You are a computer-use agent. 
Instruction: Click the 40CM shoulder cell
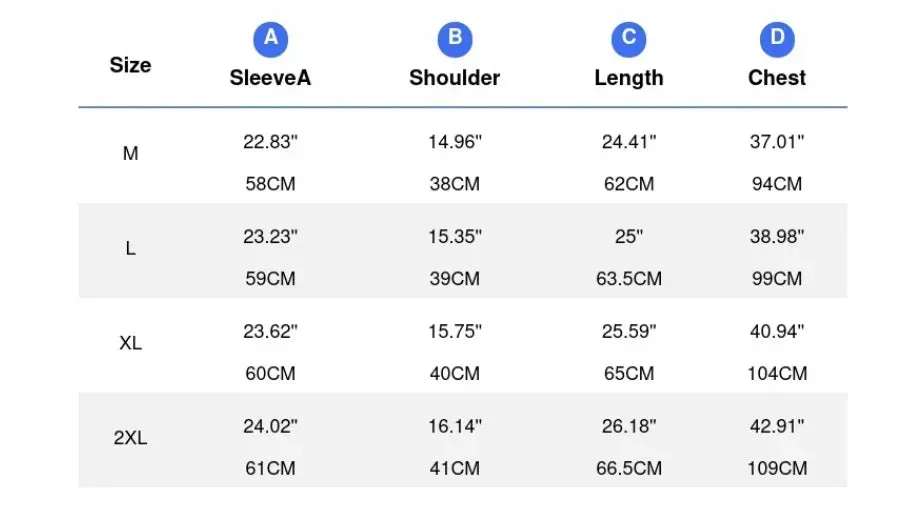[454, 374]
